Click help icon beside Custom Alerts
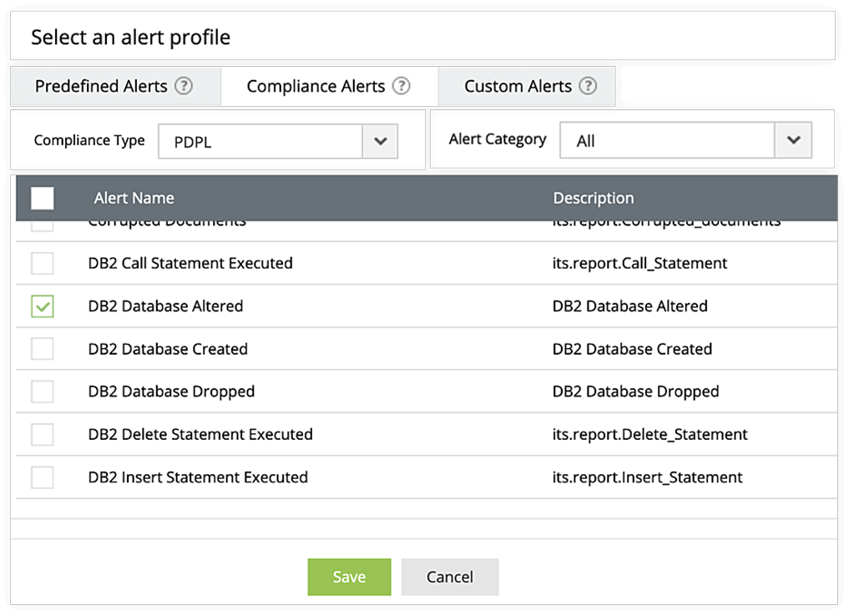 pyautogui.click(x=589, y=86)
